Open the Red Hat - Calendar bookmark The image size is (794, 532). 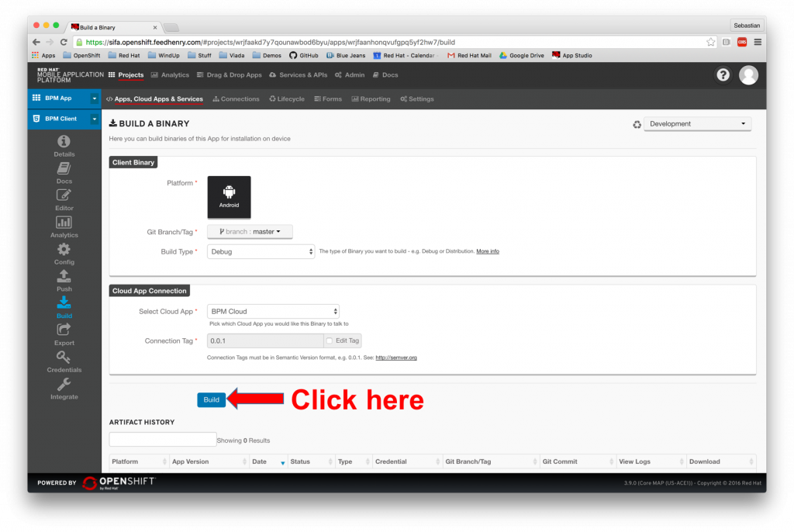[404, 55]
